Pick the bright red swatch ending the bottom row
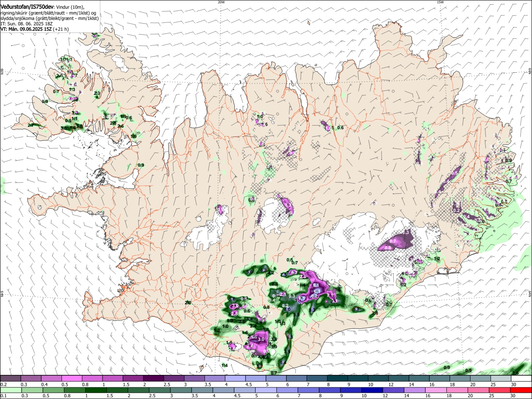Viewport: 532px width, 399px height. tap(522, 390)
